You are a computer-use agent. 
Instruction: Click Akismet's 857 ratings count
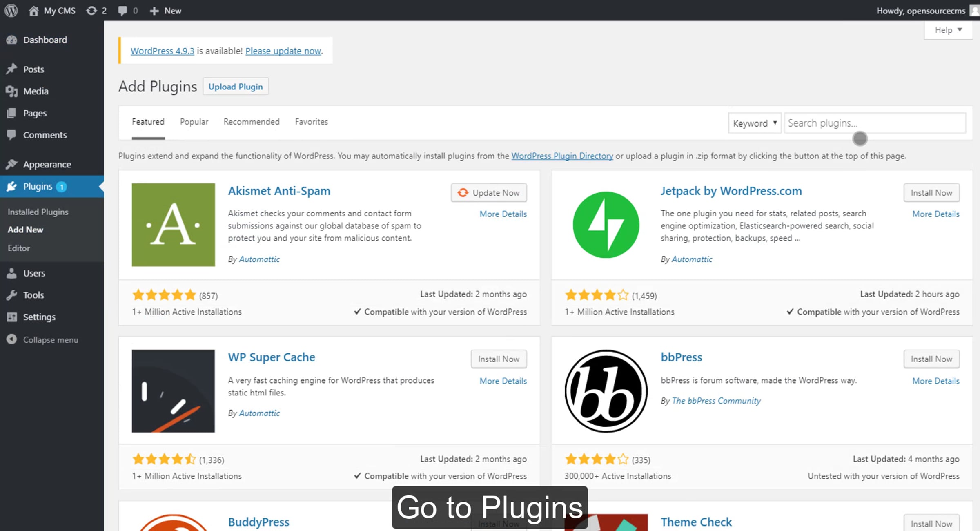coord(208,296)
